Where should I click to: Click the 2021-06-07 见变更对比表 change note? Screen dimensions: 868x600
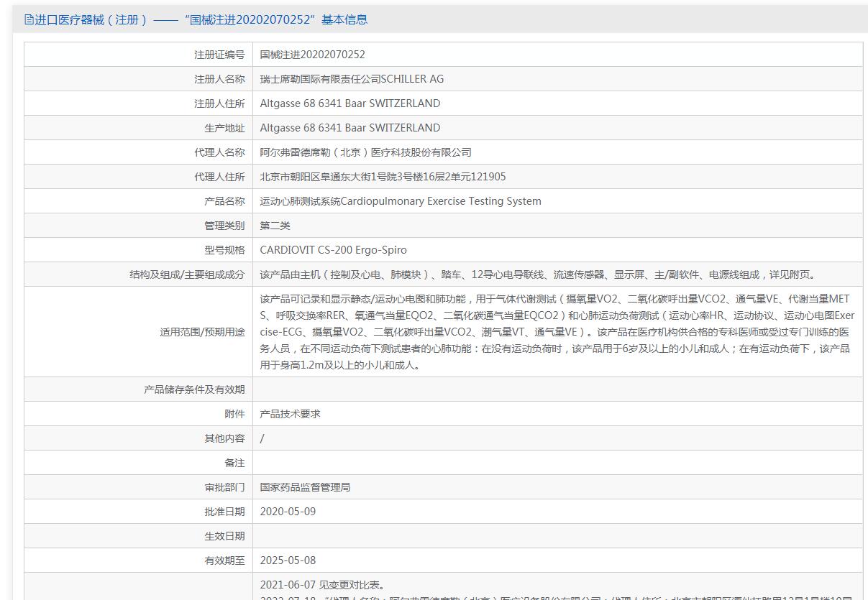point(322,585)
